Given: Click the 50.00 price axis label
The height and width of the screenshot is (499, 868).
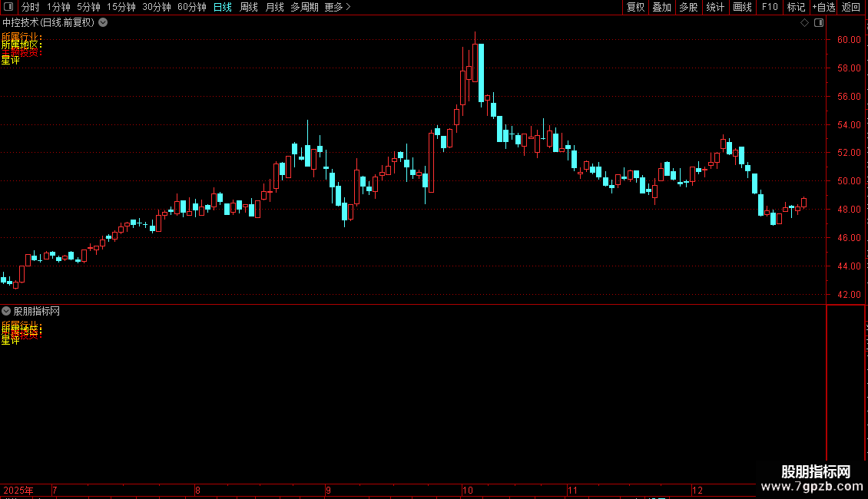Looking at the screenshot, I should coord(849,181).
